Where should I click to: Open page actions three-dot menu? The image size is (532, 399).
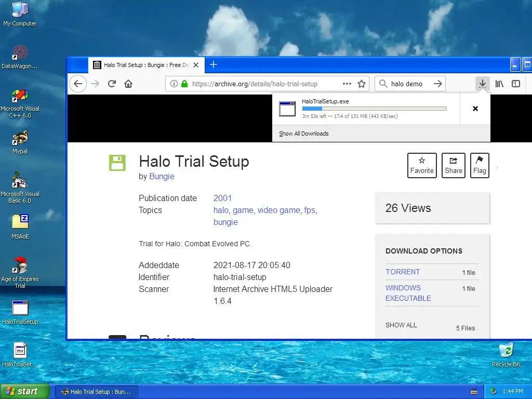(x=347, y=84)
